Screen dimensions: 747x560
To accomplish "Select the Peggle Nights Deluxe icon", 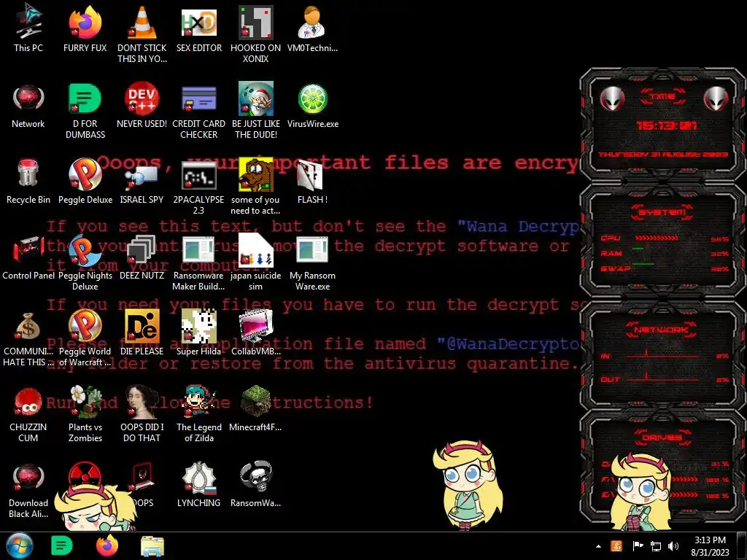I will pyautogui.click(x=85, y=262).
